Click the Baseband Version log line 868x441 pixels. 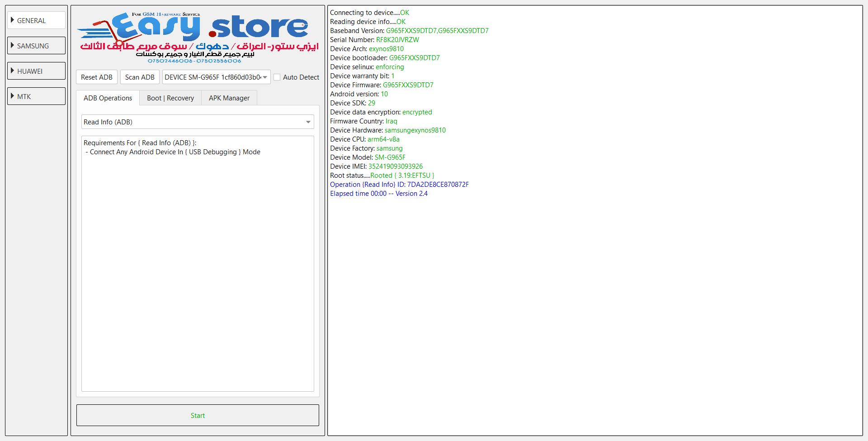pos(409,31)
